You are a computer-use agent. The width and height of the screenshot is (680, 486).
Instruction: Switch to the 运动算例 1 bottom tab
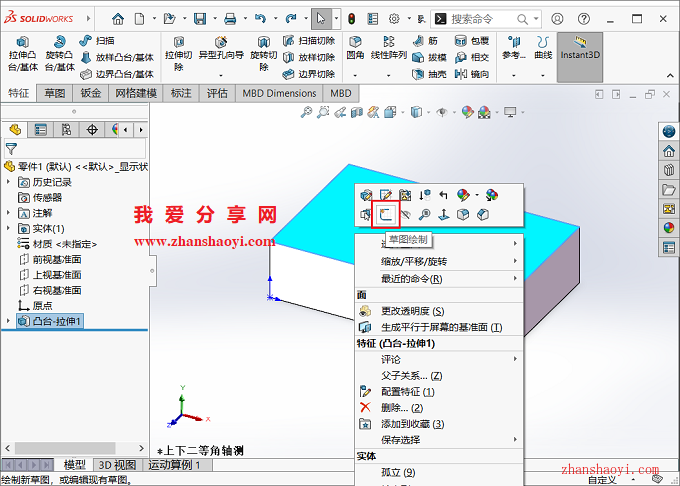coord(176,465)
